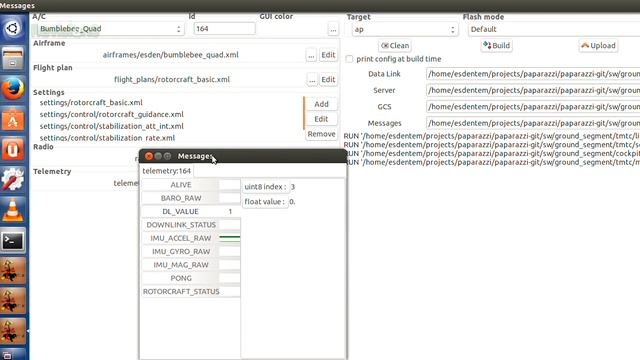
Task: Click the Build button
Action: [496, 46]
